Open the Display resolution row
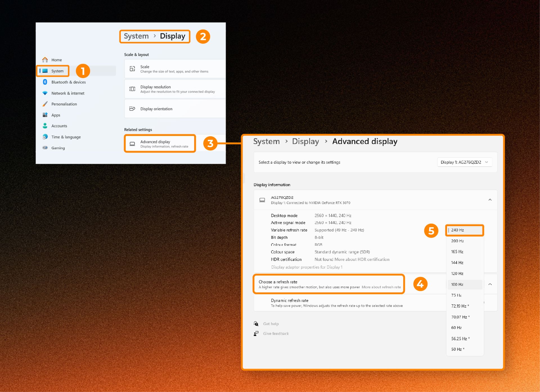Viewport: 540px width, 392px height. (x=175, y=89)
